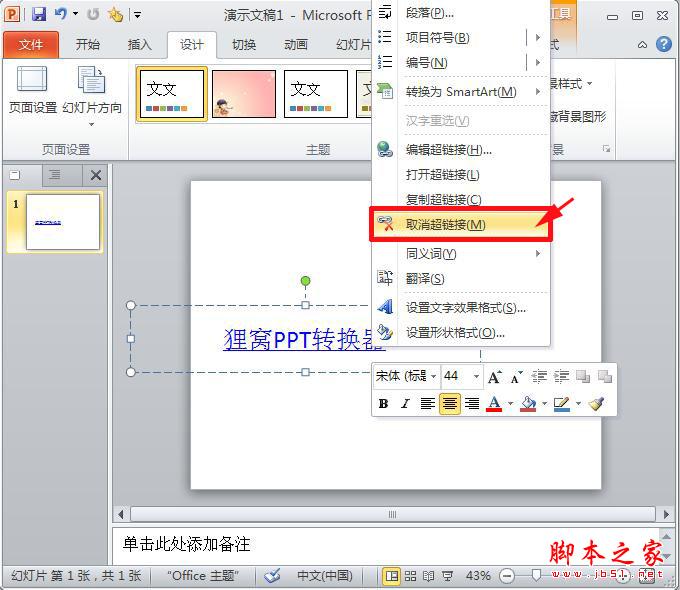Click the PowerPoint application icon in title bar

click(x=11, y=14)
